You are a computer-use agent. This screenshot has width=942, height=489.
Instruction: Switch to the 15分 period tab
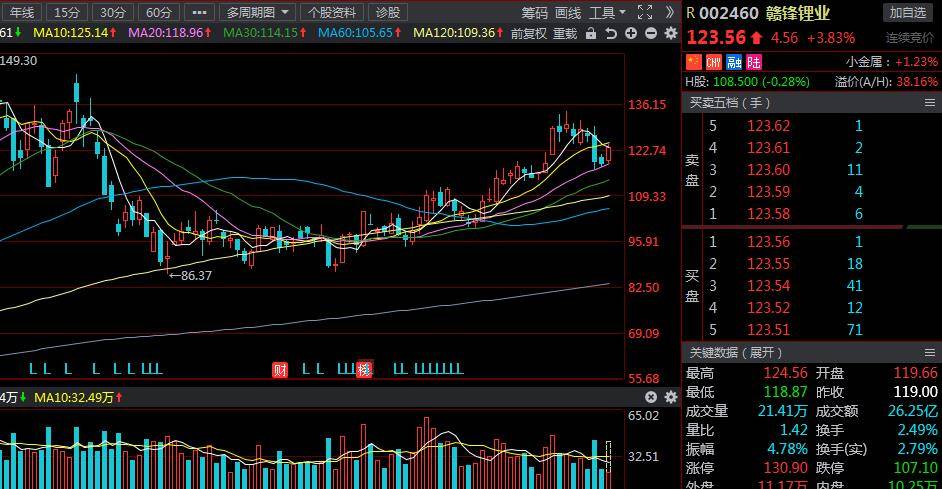tap(67, 12)
